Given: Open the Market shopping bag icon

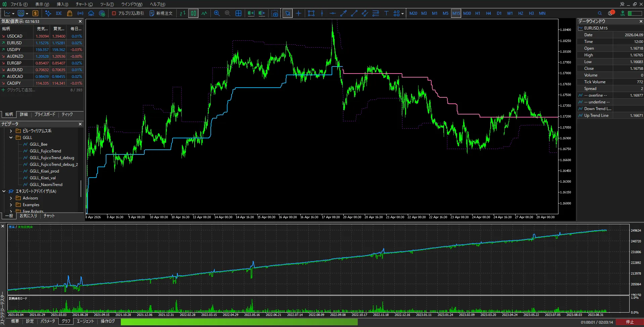Looking at the screenshot, I should pyautogui.click(x=69, y=13).
